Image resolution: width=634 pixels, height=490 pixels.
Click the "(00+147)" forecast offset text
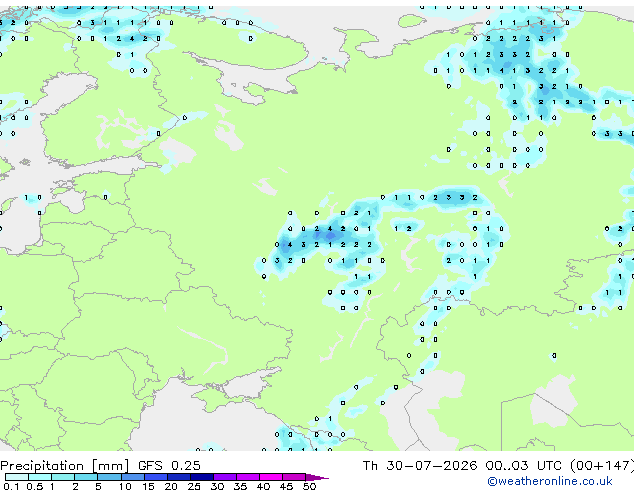click(602, 466)
